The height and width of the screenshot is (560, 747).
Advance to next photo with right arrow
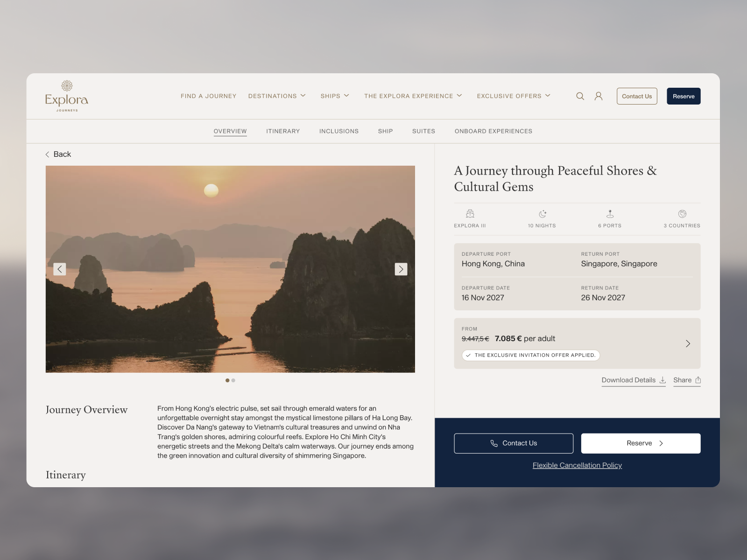(401, 269)
